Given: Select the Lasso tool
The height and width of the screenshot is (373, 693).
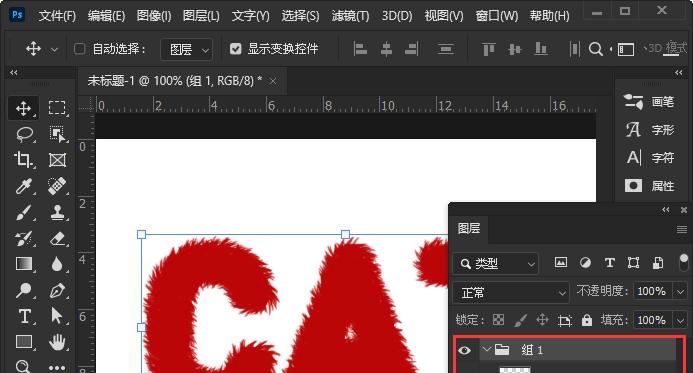Looking at the screenshot, I should [24, 134].
